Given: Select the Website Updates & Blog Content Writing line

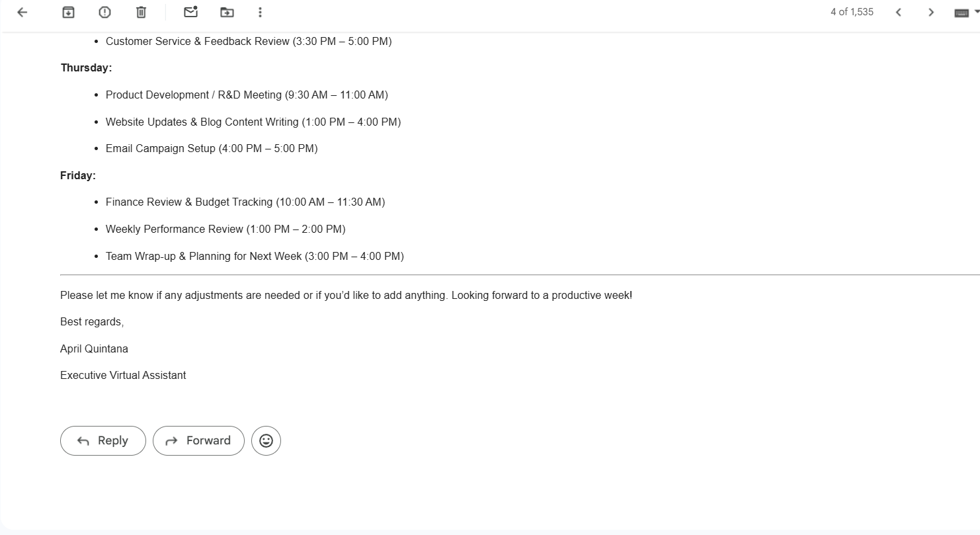Looking at the screenshot, I should [253, 122].
